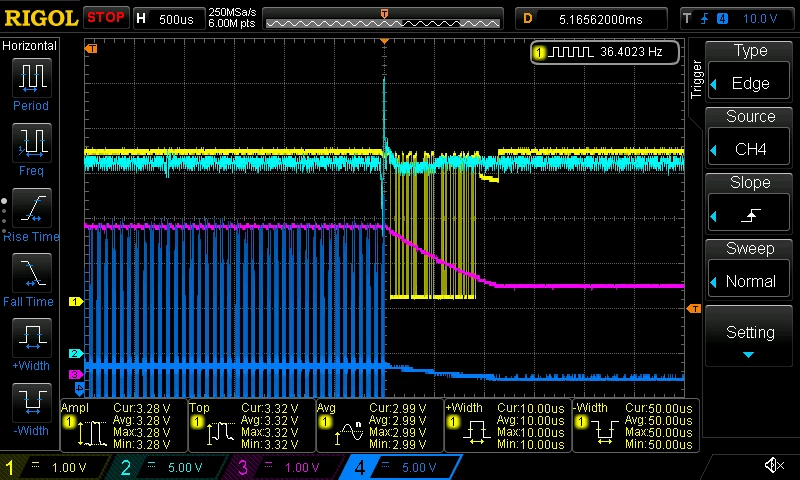Click the speaker mute icon
Viewport: 800px width, 480px height.
(x=774, y=465)
